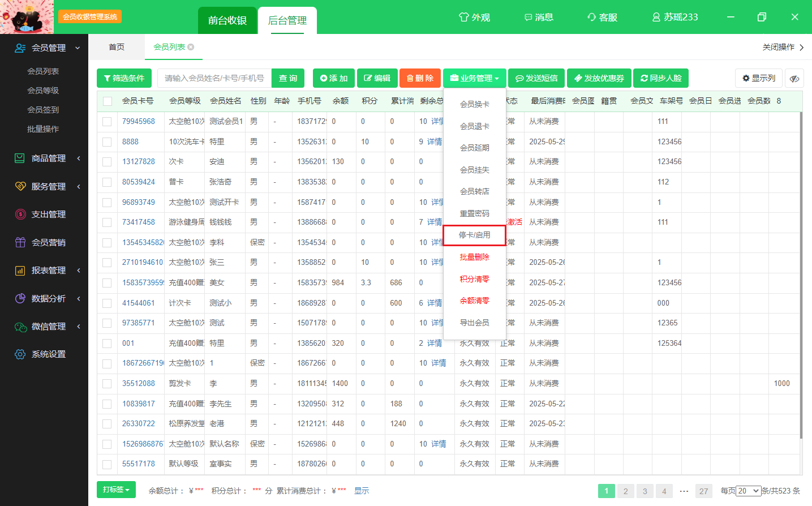812x506 pixels.
Task: Select 导出会员 from the dropdown menu
Action: 474,323
